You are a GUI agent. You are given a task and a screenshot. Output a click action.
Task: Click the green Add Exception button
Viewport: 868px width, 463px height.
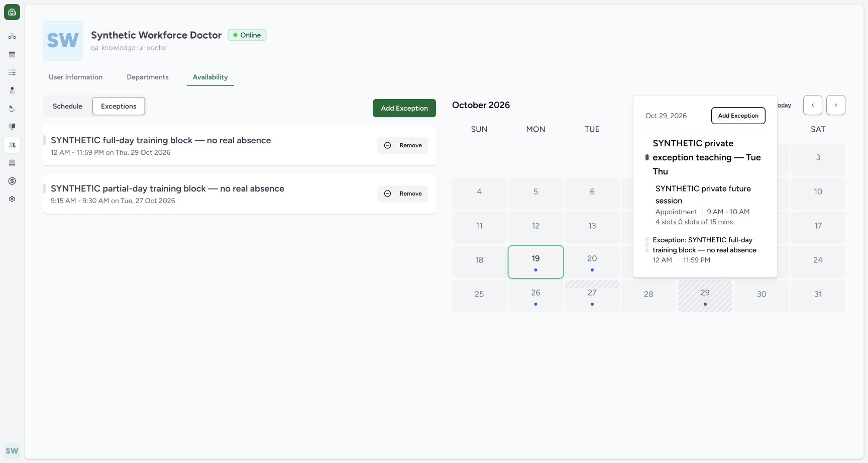coord(404,108)
